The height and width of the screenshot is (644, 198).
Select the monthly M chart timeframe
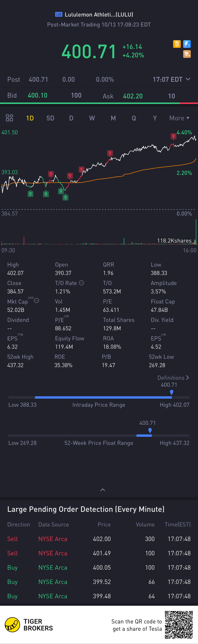[113, 118]
